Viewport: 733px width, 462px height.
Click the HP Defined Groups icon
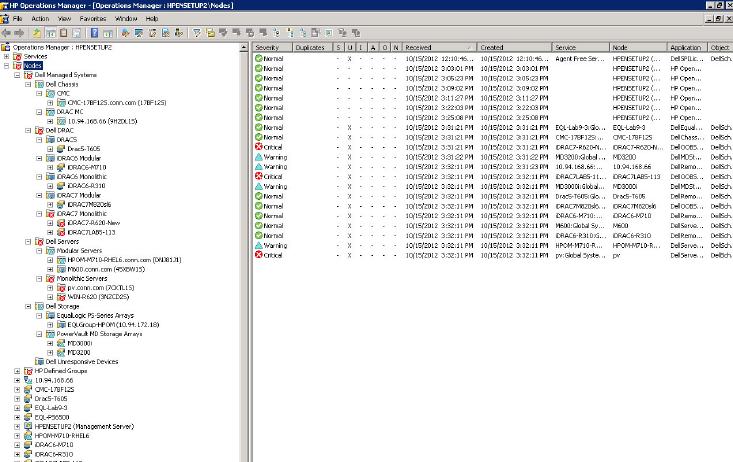click(x=28, y=371)
